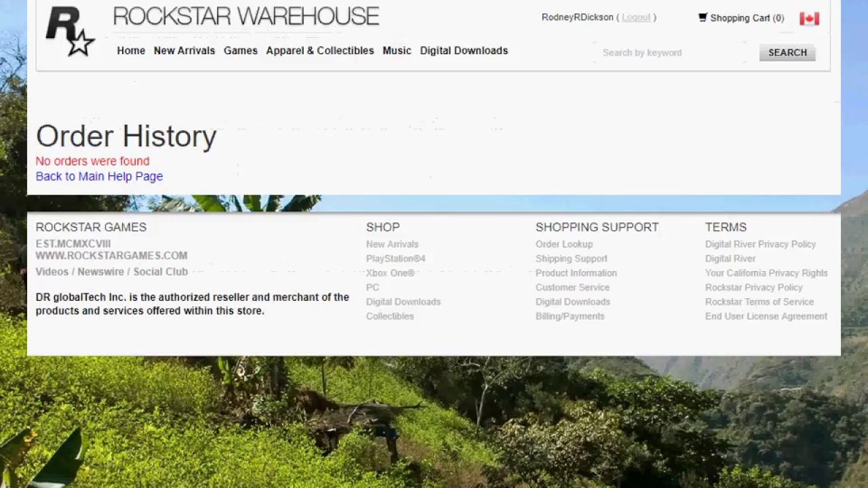Click the TERMS footer heading
868x488 pixels.
(x=726, y=227)
